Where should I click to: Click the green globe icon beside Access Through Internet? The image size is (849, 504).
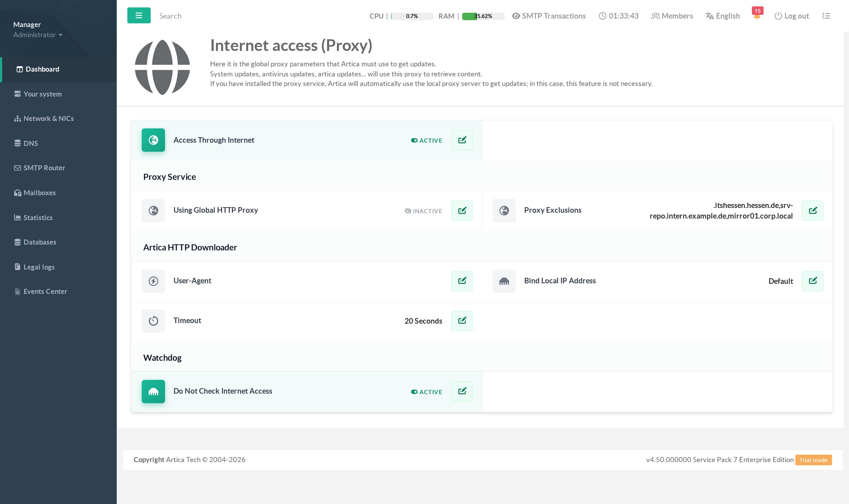153,140
